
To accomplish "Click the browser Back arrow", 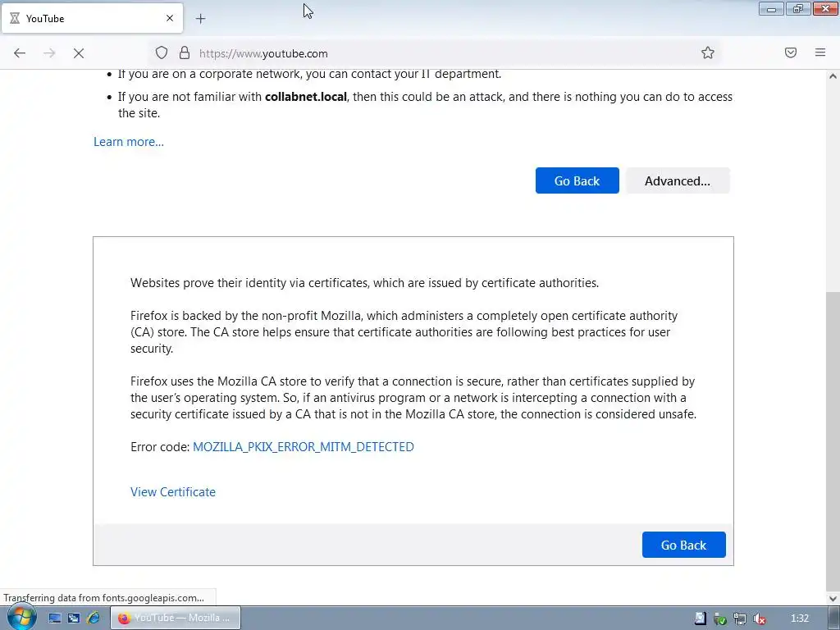I will pos(20,53).
